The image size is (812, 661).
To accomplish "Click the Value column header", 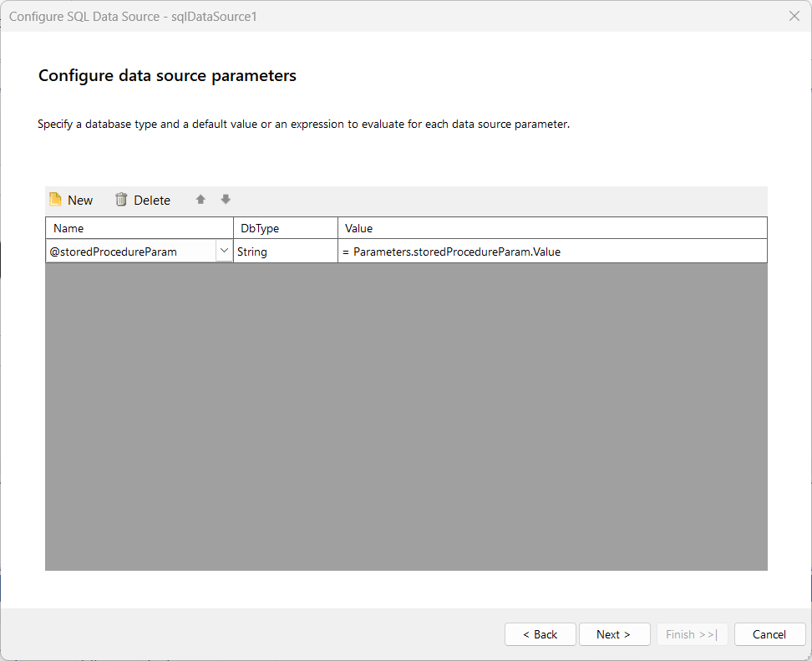I will tap(552, 228).
